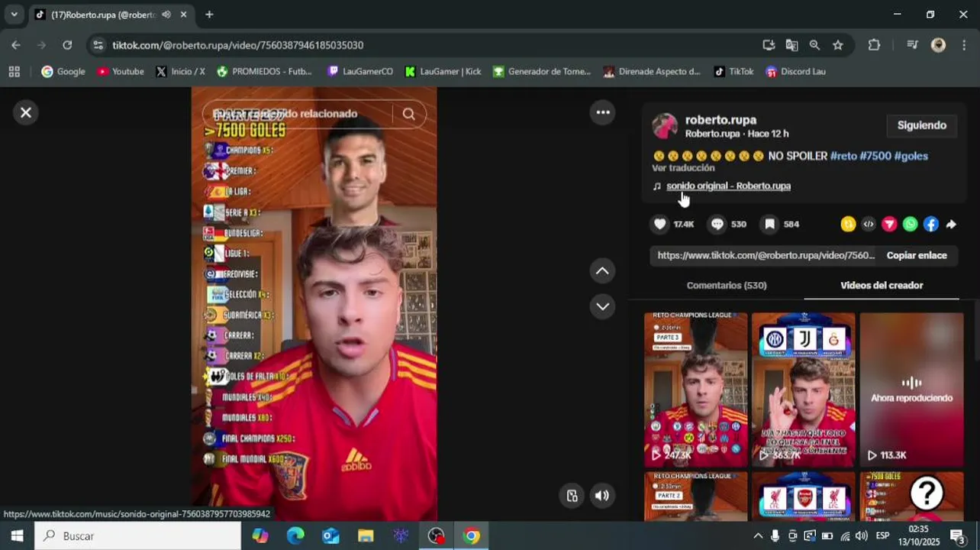
Task: Open the media control icon in toolbar
Action: point(912,45)
